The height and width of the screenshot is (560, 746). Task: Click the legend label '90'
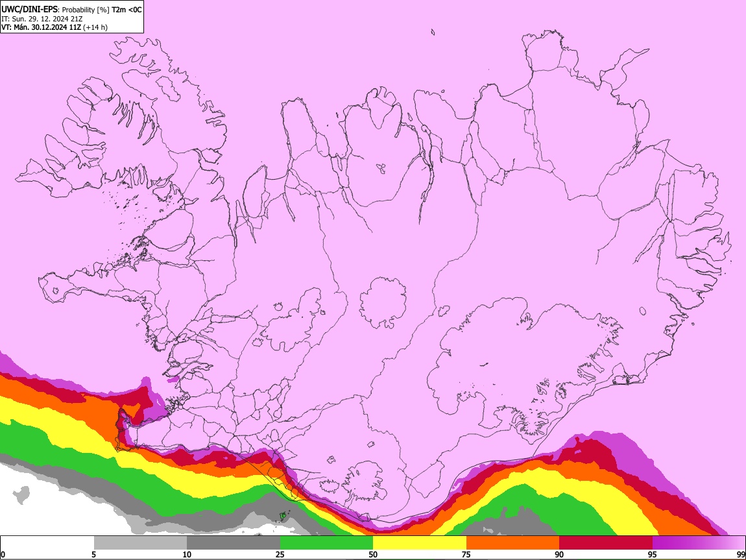coord(559,555)
